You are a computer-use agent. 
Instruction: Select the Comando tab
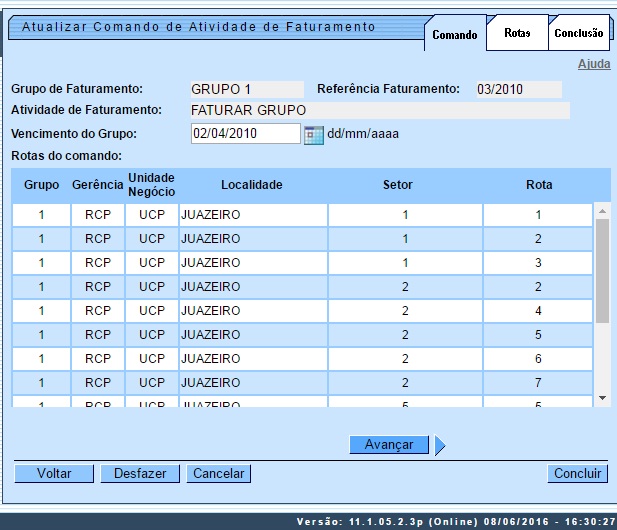coord(455,34)
